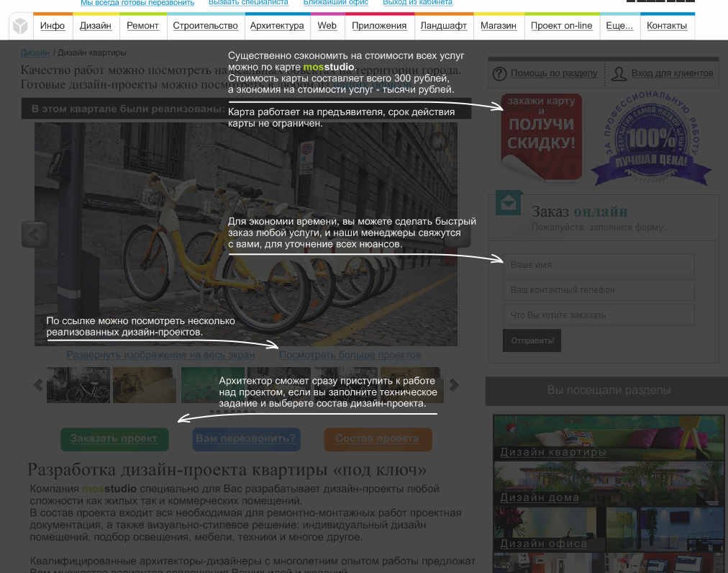Click the envelope order icon
Viewport: 728px width, 573px height.
509,202
